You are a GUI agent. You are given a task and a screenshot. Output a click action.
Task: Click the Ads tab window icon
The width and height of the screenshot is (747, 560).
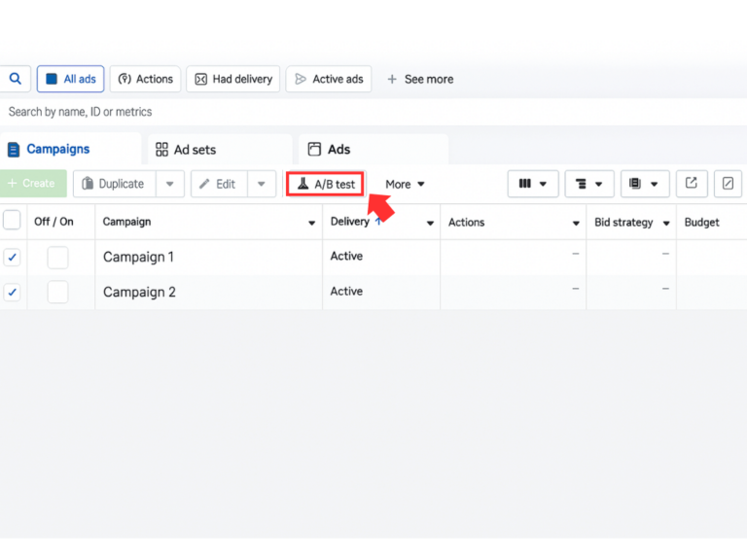314,149
